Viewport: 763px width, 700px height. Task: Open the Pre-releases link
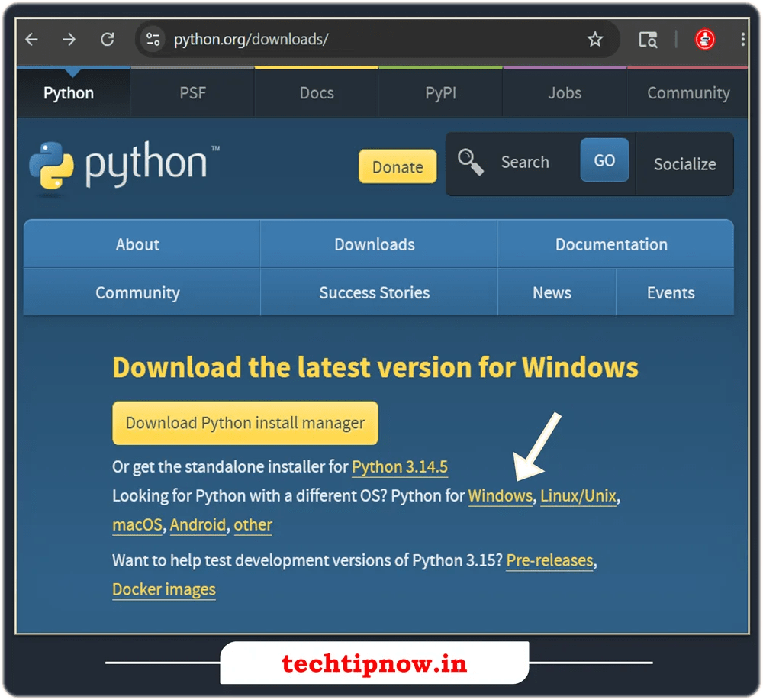click(550, 560)
